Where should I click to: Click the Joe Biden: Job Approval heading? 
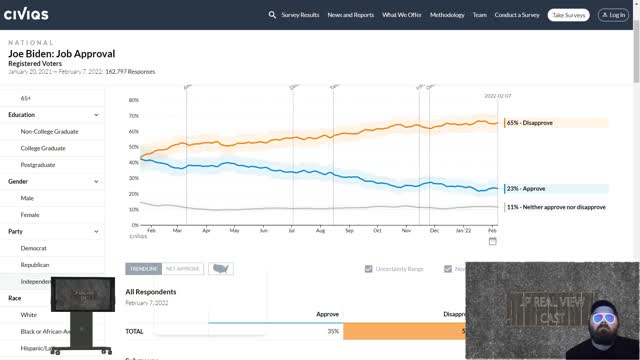pyautogui.click(x=62, y=54)
